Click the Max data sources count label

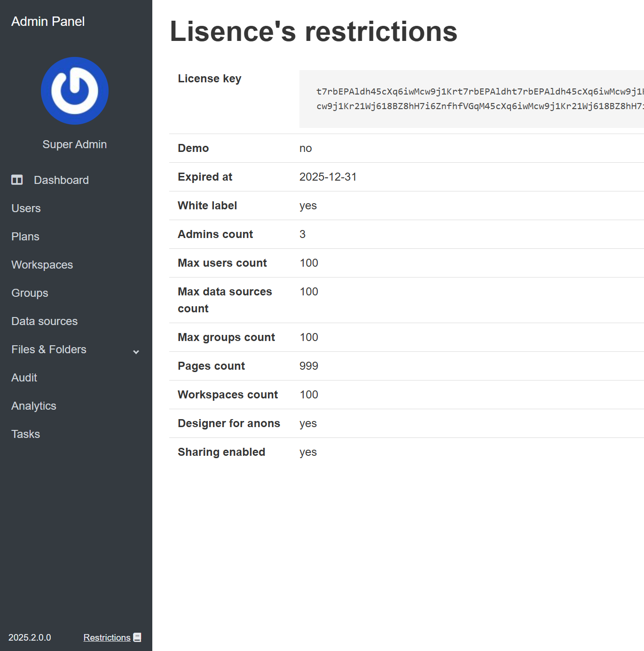(225, 300)
